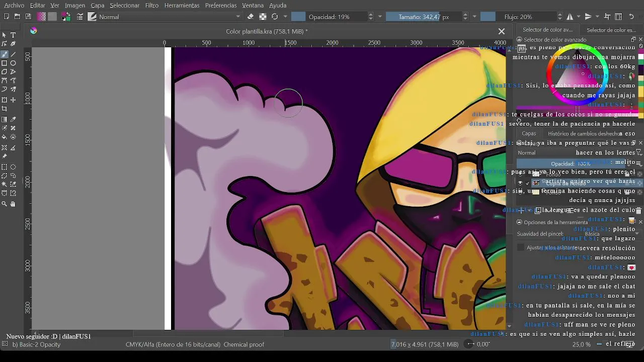Image resolution: width=644 pixels, height=362 pixels.
Task: Open the dropdown arrow beside Tamaño slider
Action: pos(474,17)
